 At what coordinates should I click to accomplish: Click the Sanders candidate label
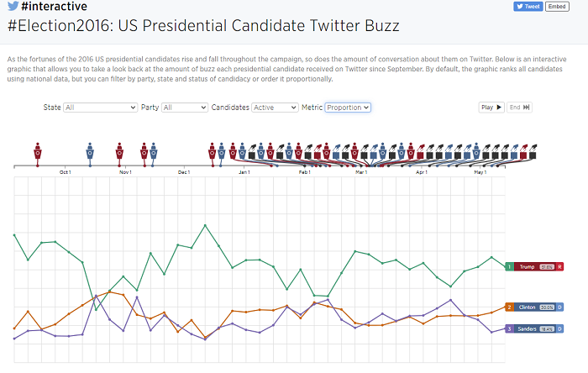527,328
